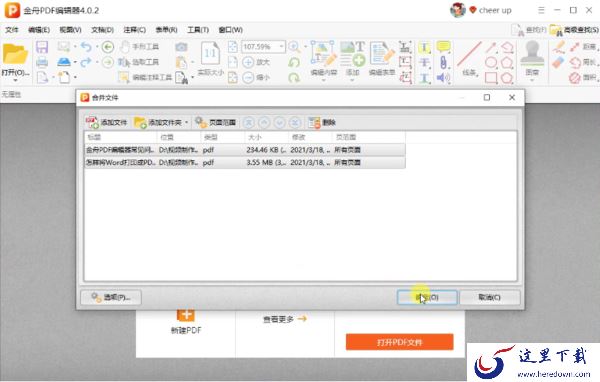The height and width of the screenshot is (382, 600).
Task: Click the yellow sticky note comment icon
Action: point(443,47)
